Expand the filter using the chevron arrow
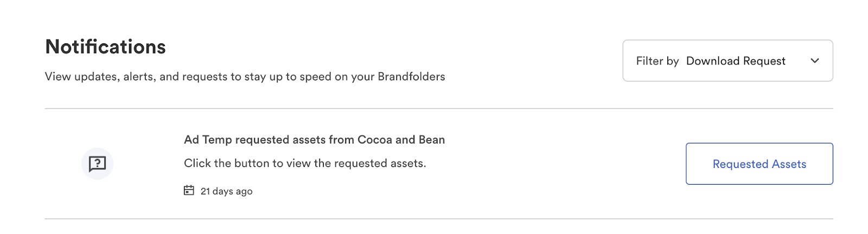The image size is (868, 234). (x=814, y=61)
